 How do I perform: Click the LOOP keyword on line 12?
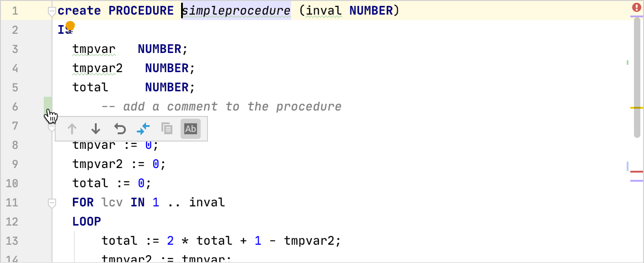tap(86, 221)
